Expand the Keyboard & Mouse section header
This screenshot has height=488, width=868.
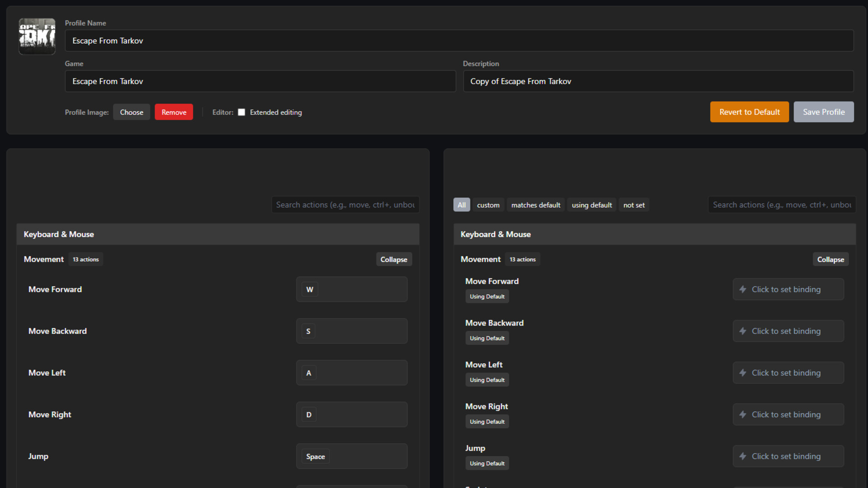(495, 234)
